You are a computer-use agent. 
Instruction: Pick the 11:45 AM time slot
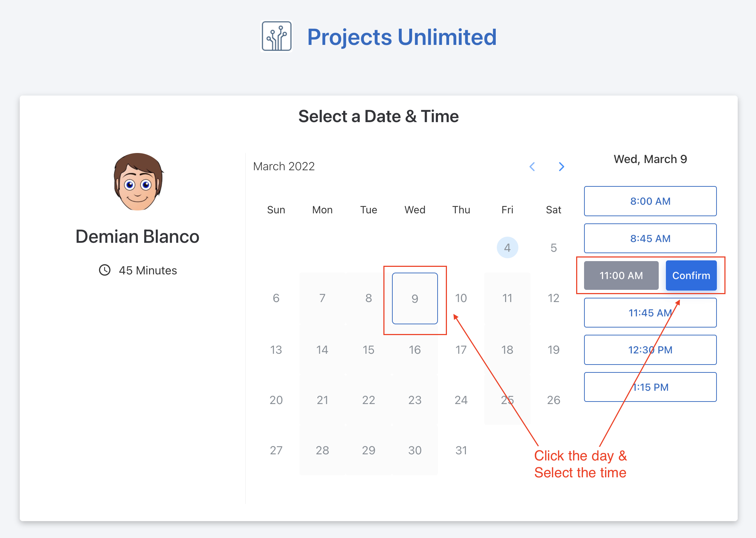650,313
